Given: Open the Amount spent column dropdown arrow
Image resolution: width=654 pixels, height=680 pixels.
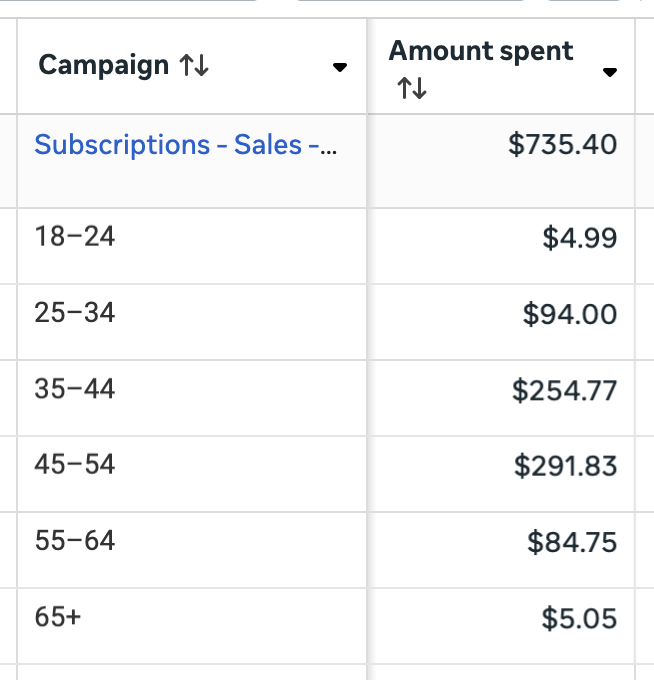Looking at the screenshot, I should 610,72.
